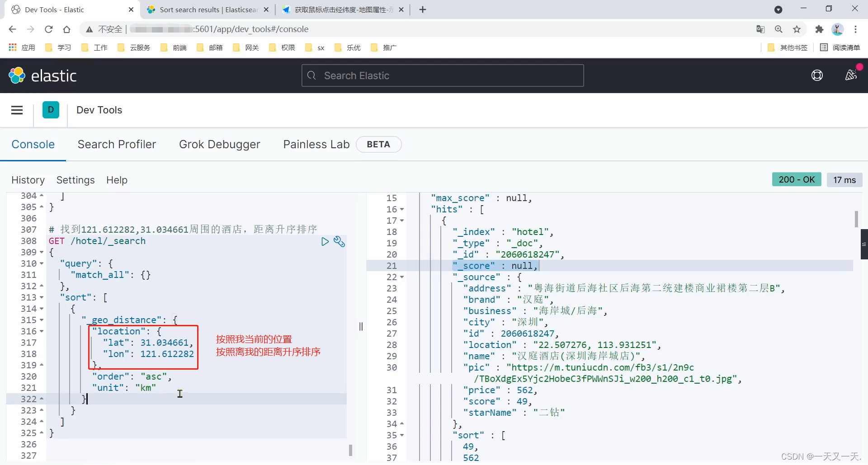Reload the current page
The height and width of the screenshot is (465, 868).
[x=49, y=29]
